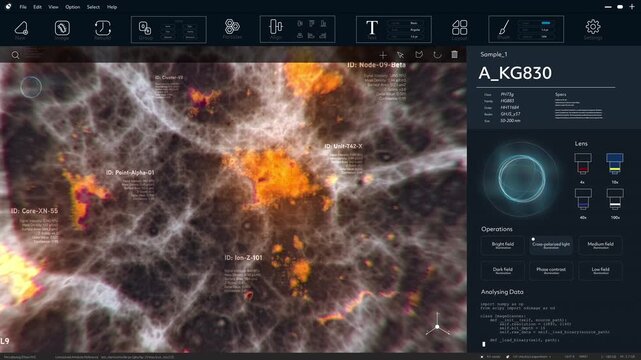Click the Lens section heading
The height and width of the screenshot is (360, 641).
581,143
